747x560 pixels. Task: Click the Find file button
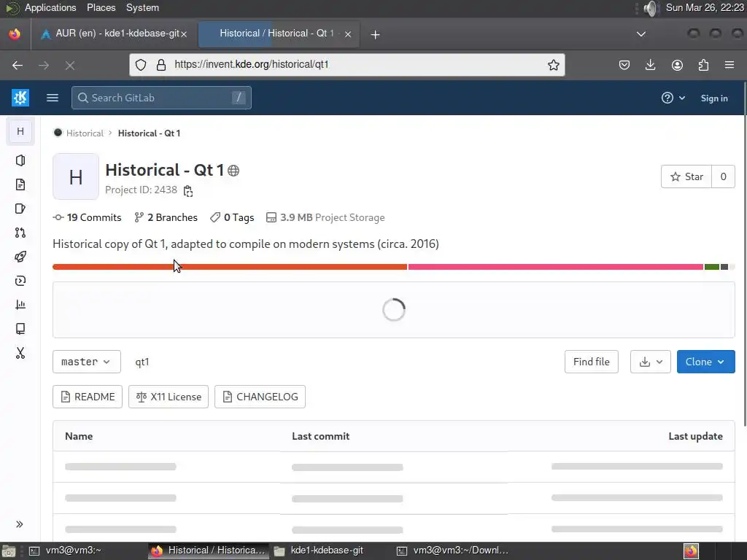point(591,362)
